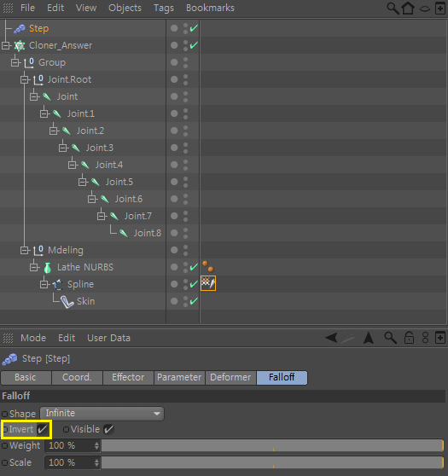Switch to the Basic tab
The width and height of the screenshot is (448, 476).
point(26,377)
